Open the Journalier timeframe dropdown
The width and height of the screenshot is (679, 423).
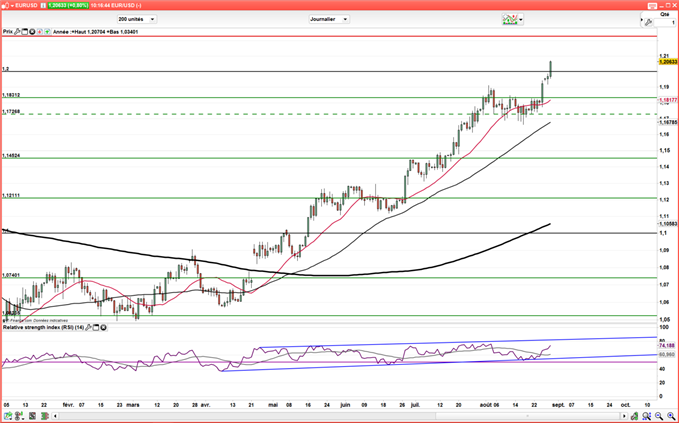click(329, 19)
